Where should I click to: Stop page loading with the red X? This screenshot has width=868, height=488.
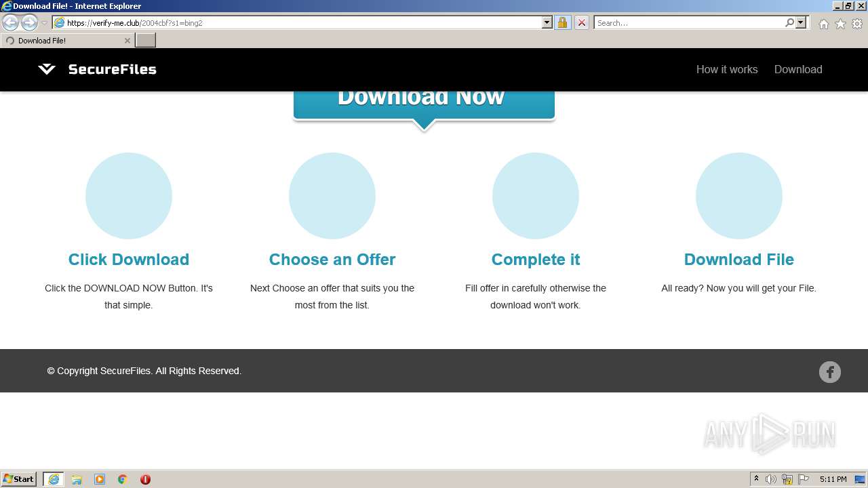581,22
